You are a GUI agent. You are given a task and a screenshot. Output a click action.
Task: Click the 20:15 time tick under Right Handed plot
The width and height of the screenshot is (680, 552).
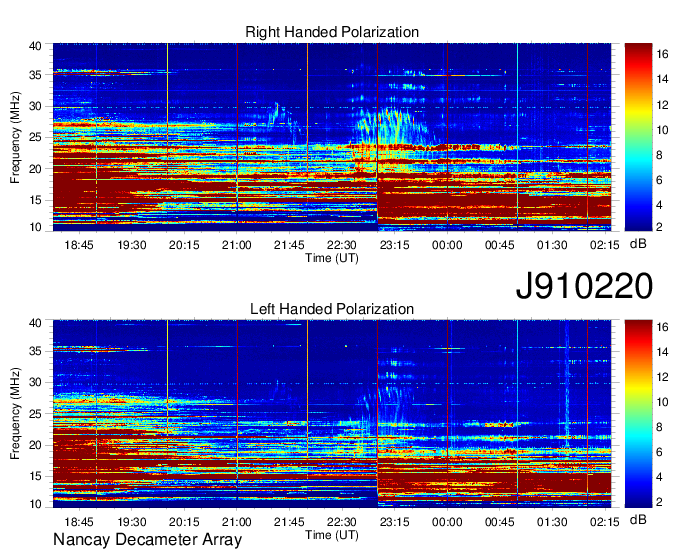184,245
